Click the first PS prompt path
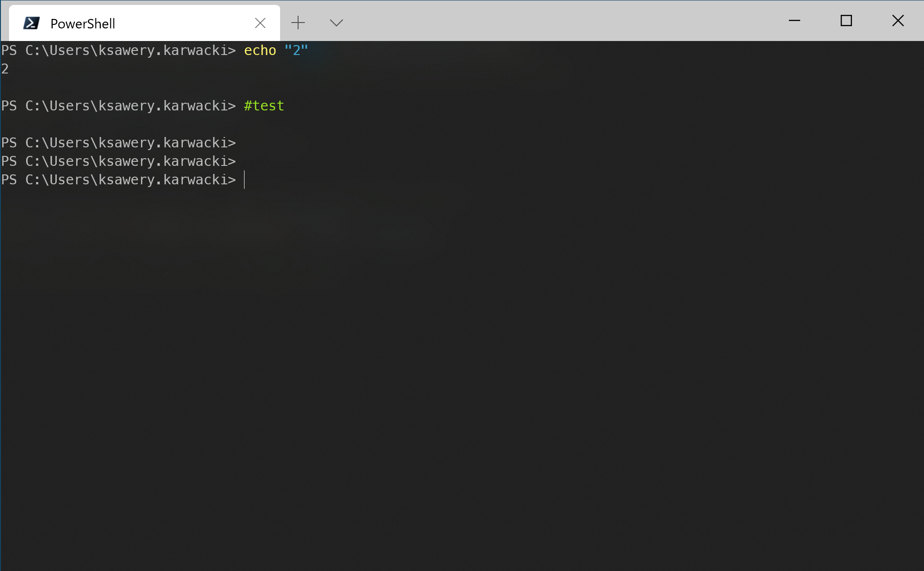924x571 pixels. 117,50
